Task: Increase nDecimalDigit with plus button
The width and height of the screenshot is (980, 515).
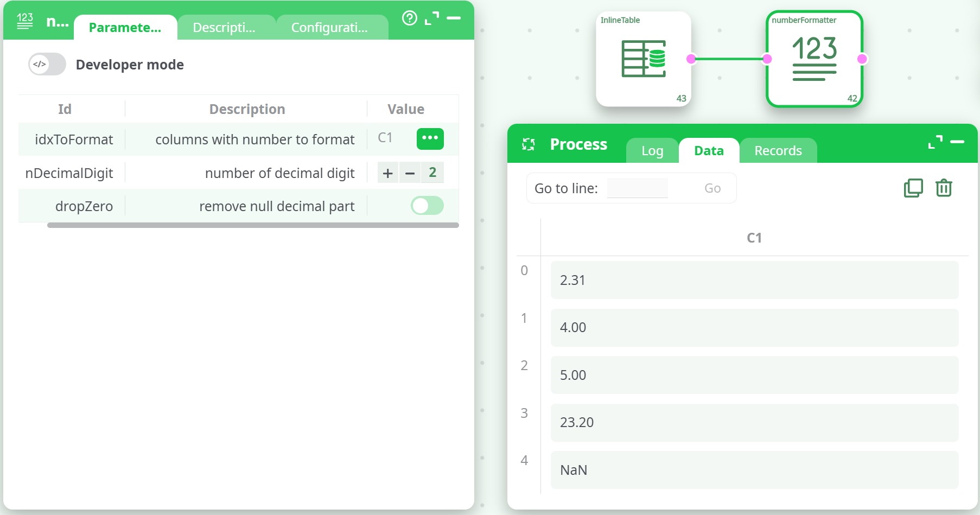Action: coord(387,173)
